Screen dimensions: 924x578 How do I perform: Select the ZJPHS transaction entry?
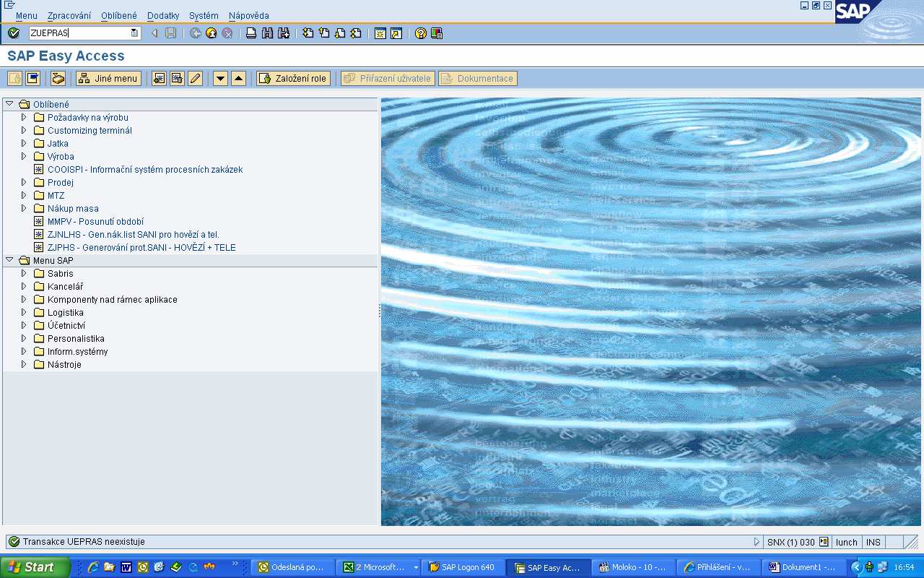click(141, 248)
